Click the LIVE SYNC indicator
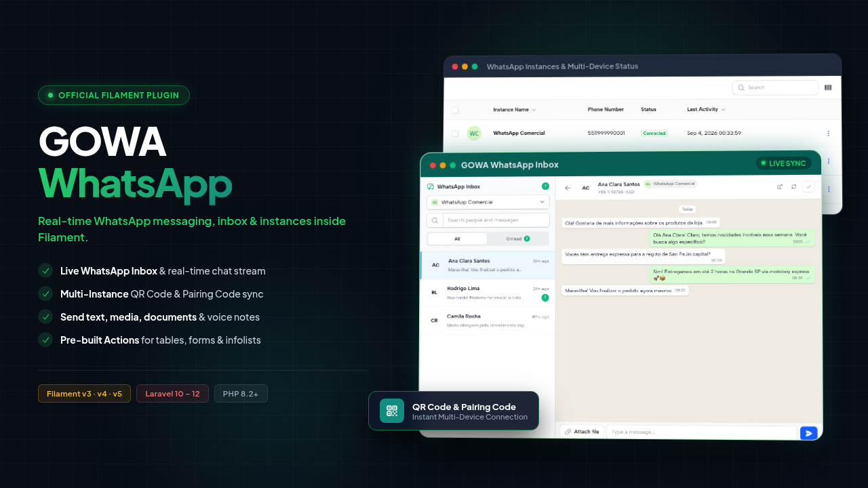The image size is (868, 488). [783, 163]
